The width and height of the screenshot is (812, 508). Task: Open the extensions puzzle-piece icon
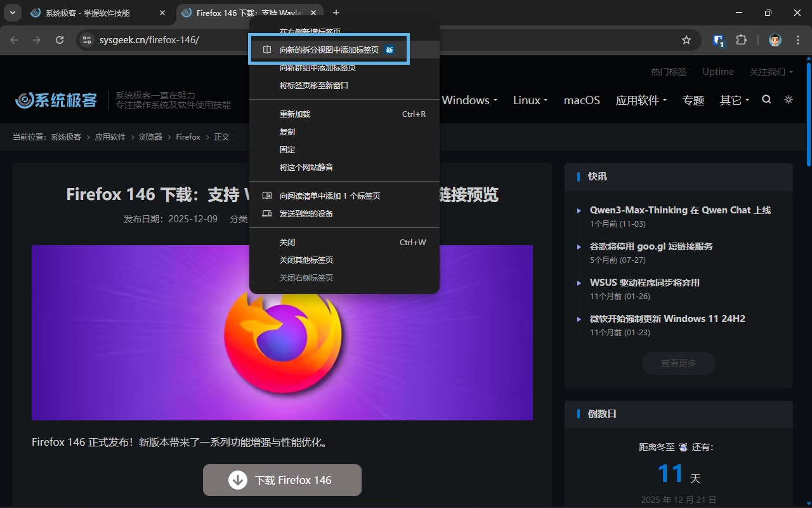tap(741, 39)
